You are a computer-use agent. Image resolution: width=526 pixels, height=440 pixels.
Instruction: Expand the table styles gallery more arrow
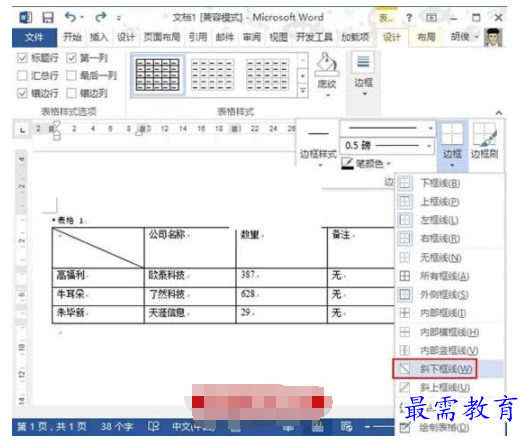(303, 90)
